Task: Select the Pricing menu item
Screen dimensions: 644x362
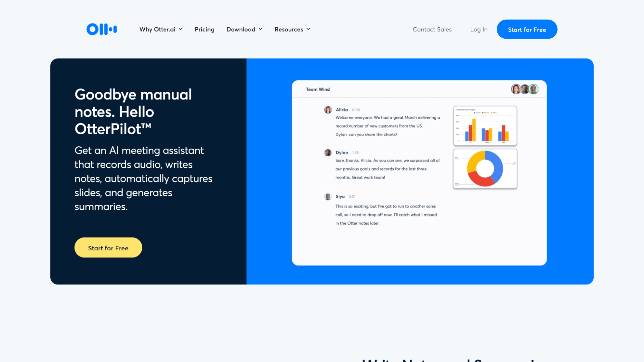Action: pyautogui.click(x=204, y=29)
